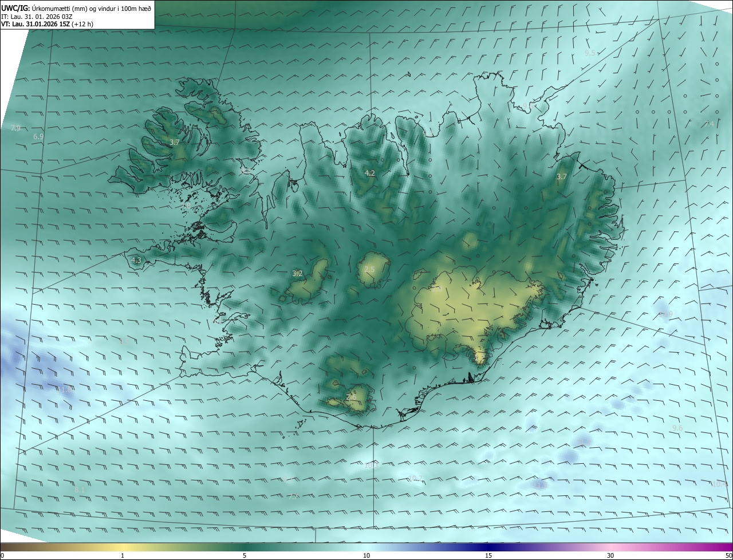Click the 3.2 value on the western glacier
The image size is (733, 560).
[x=297, y=273]
